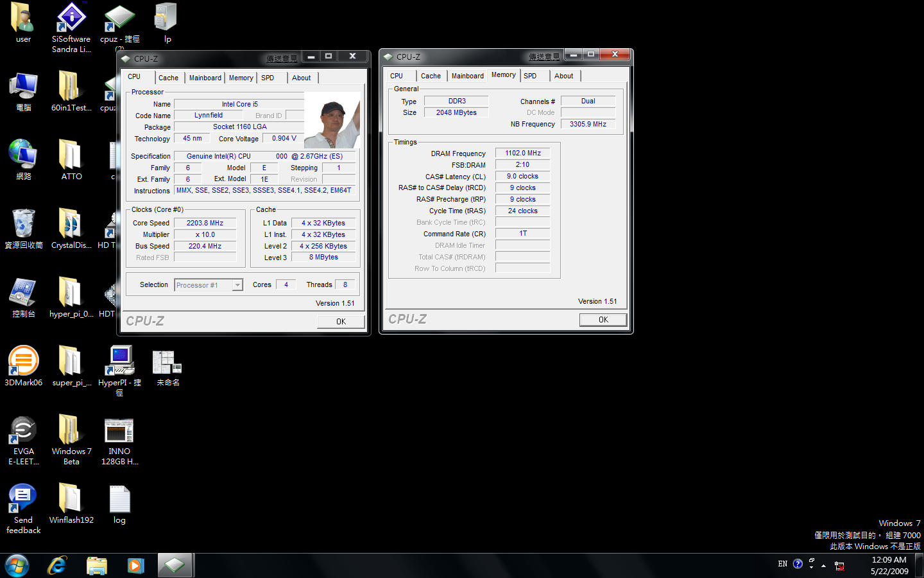Open the 未命名 image file
Image resolution: width=924 pixels, height=578 pixels.
(x=167, y=366)
